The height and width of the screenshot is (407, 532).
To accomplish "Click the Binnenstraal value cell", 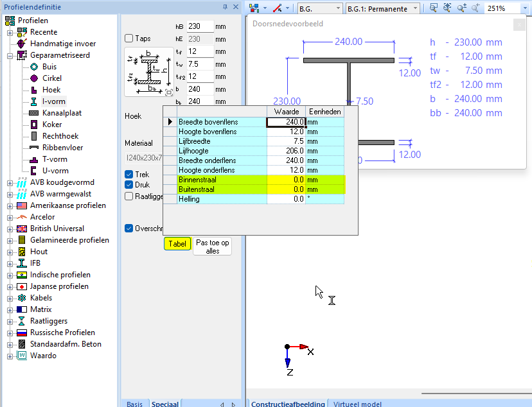I will [286, 180].
